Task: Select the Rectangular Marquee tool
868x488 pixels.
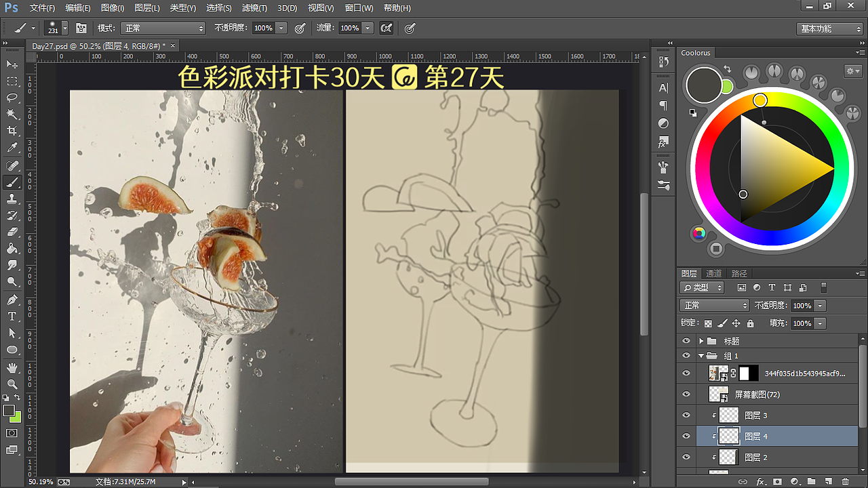Action: click(x=12, y=81)
